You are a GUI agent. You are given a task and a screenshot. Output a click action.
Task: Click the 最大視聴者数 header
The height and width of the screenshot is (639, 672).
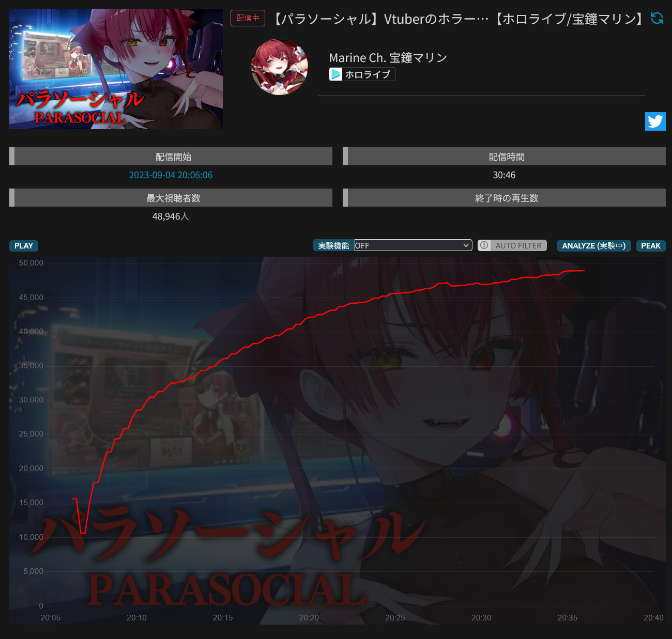pyautogui.click(x=171, y=198)
